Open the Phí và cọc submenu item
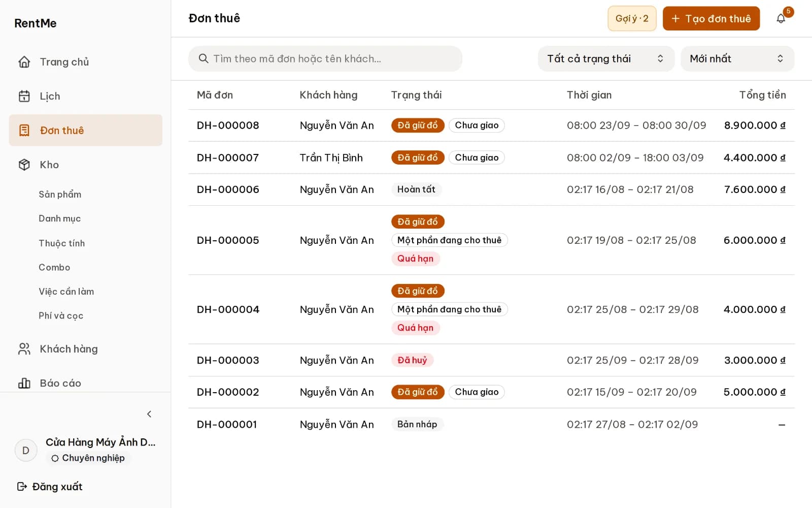Image resolution: width=812 pixels, height=508 pixels. pyautogui.click(x=61, y=315)
